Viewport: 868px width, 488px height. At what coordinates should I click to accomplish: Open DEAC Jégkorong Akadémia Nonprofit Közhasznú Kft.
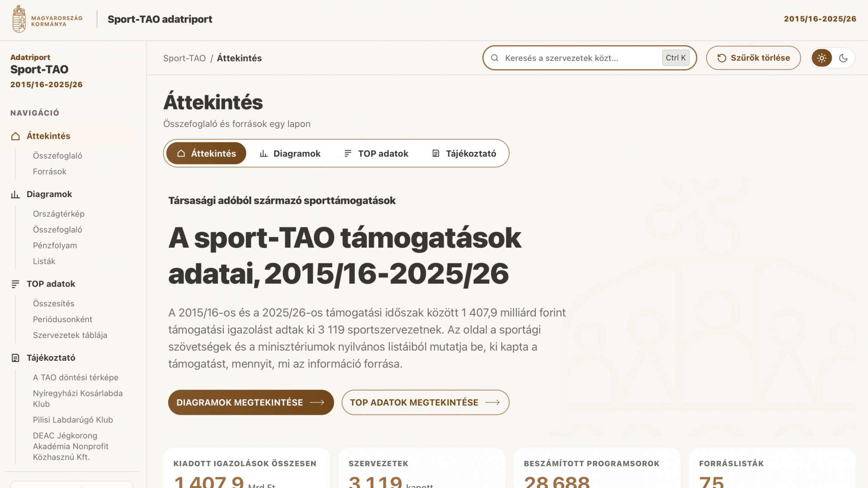pos(71,446)
